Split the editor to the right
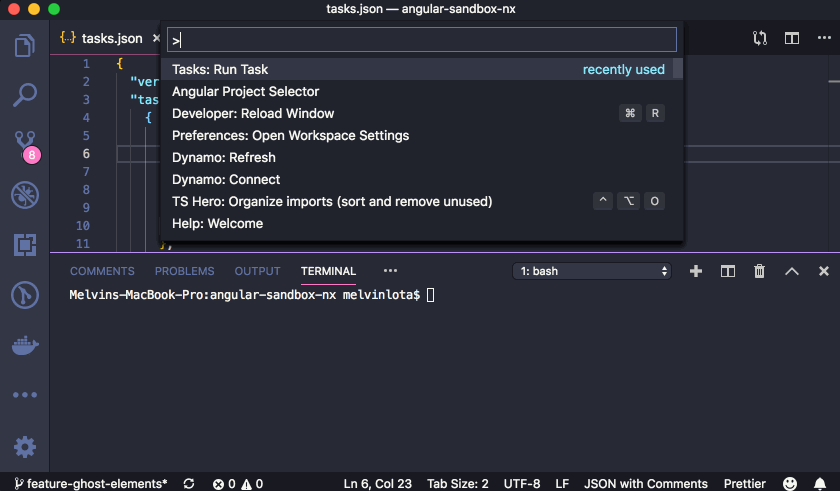 [x=792, y=38]
